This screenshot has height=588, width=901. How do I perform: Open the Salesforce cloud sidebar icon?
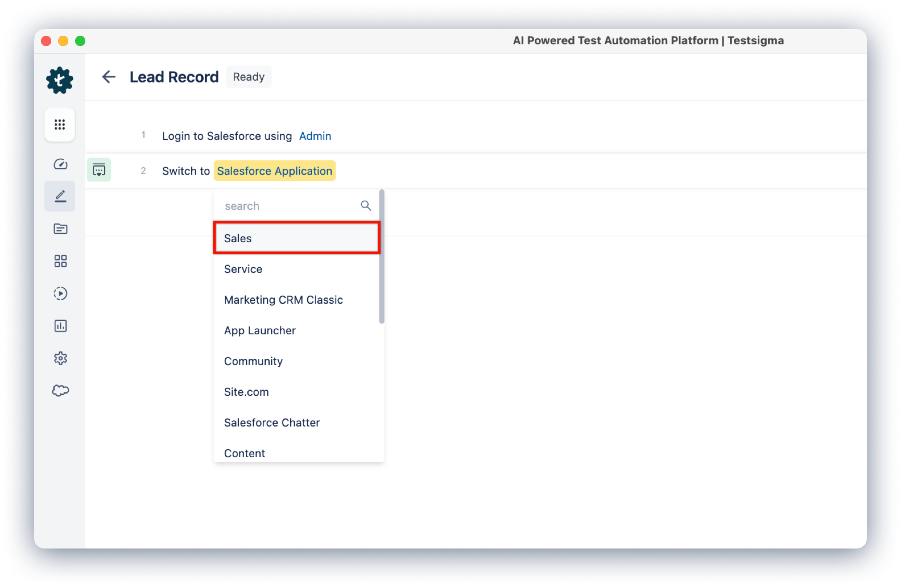[60, 390]
